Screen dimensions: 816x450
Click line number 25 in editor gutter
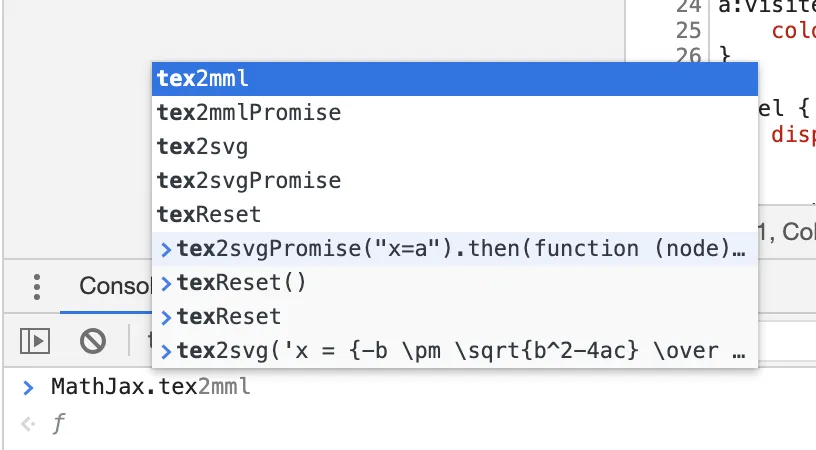688,30
